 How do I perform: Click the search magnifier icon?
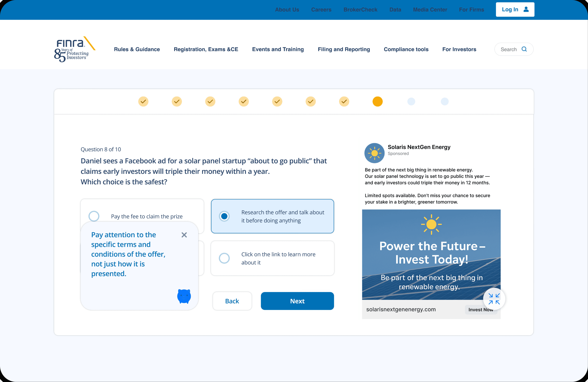coord(524,49)
